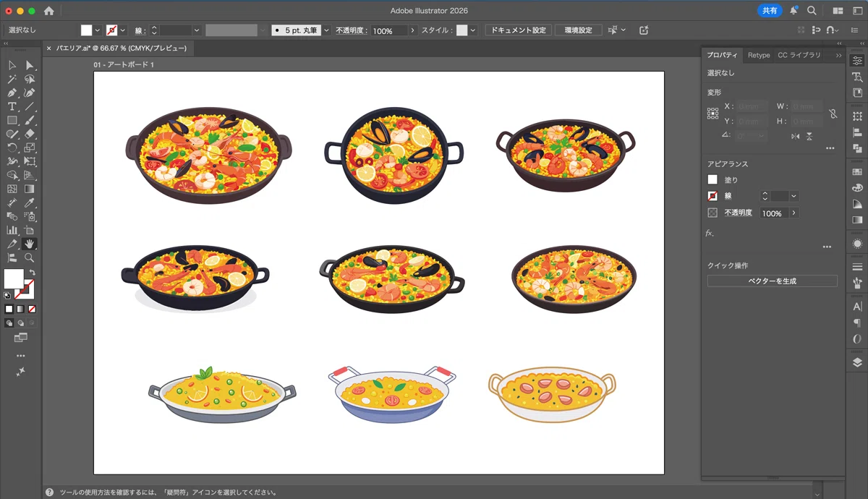
Task: Click the Home icon in title bar
Action: 49,11
